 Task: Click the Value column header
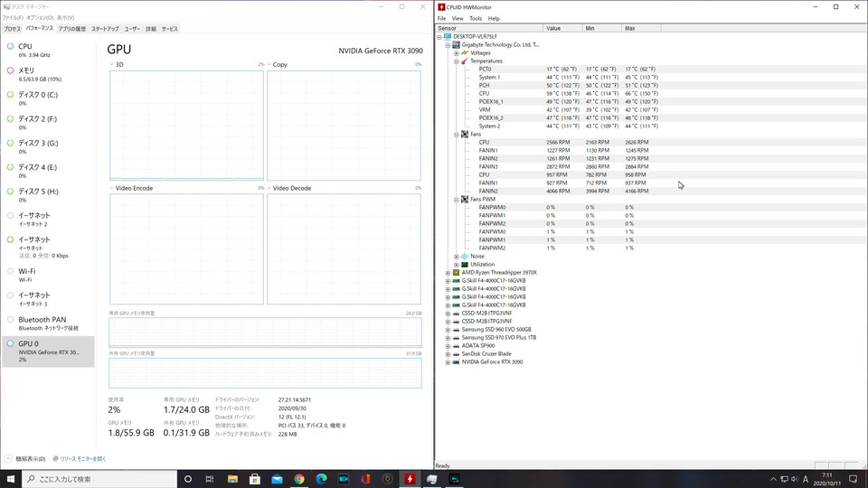563,28
